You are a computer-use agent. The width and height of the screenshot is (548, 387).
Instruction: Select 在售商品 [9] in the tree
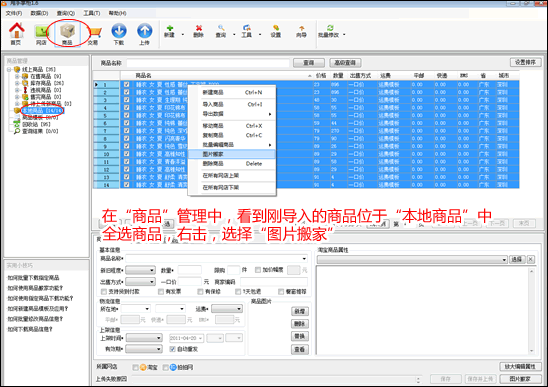click(45, 76)
